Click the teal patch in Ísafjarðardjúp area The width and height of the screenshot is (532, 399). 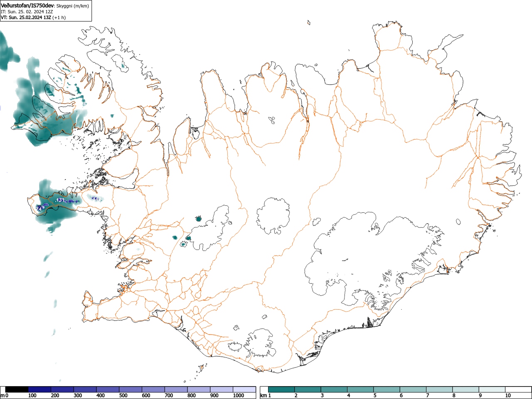coord(123,66)
